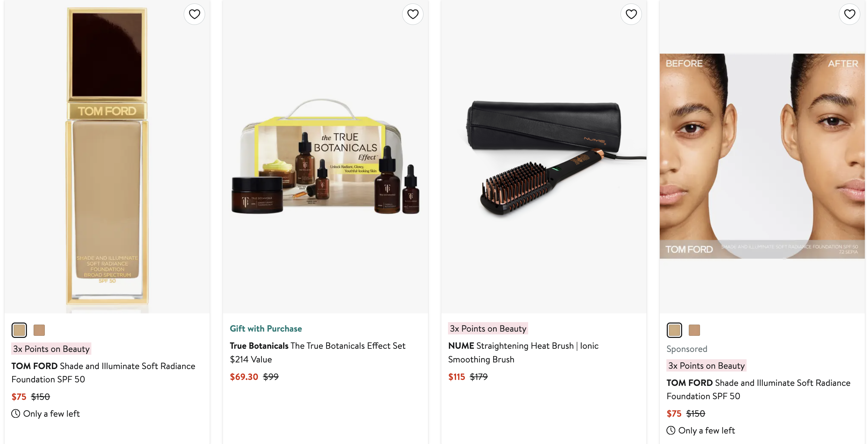Tap heart icon on True Botanicals set
Viewport: 868px width, 444px height.
[413, 14]
